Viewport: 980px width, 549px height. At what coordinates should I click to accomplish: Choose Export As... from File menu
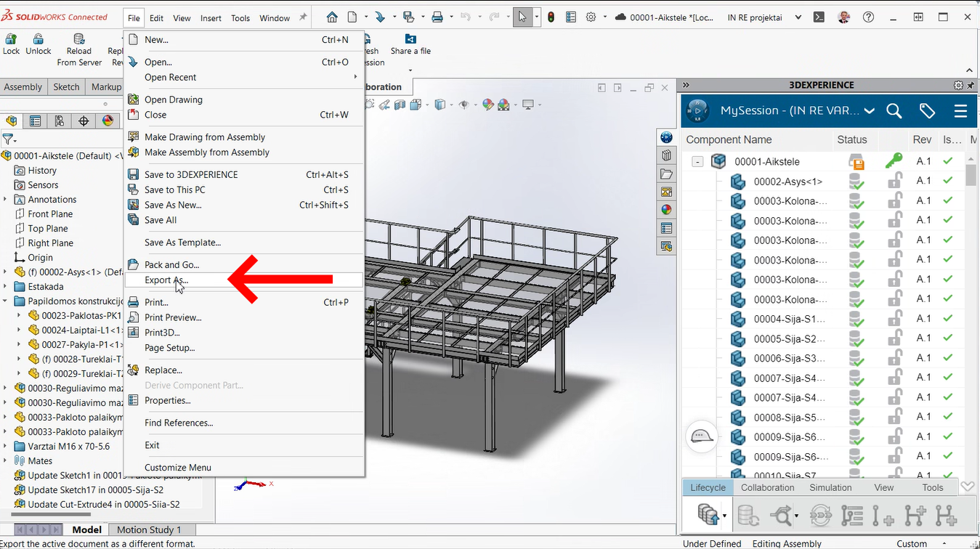(x=166, y=280)
